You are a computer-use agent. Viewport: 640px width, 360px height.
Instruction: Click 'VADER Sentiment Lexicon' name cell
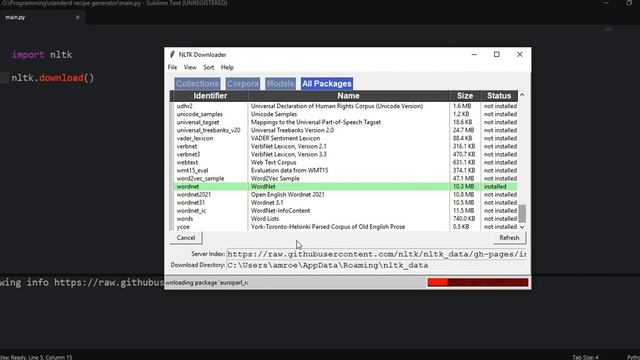click(x=285, y=138)
